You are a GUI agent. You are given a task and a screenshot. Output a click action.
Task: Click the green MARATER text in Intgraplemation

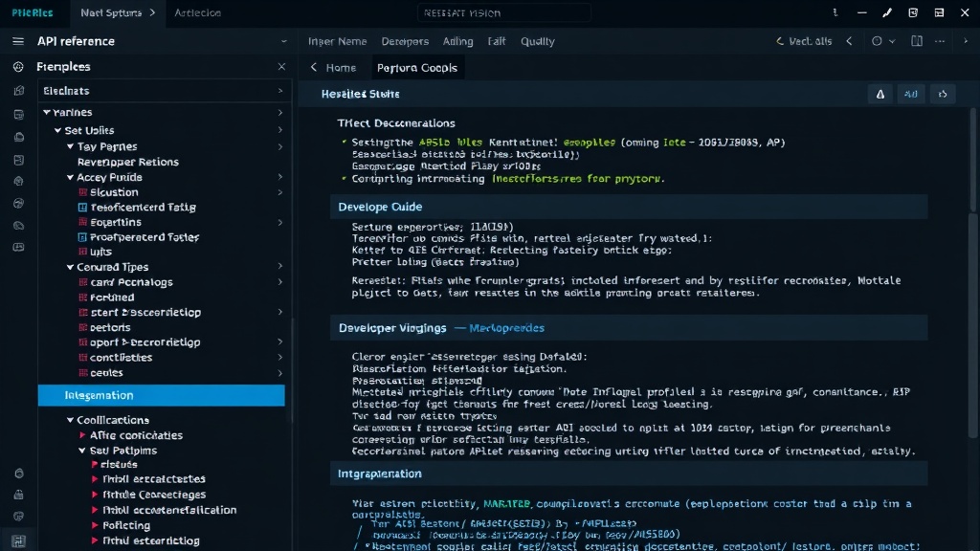click(x=507, y=503)
